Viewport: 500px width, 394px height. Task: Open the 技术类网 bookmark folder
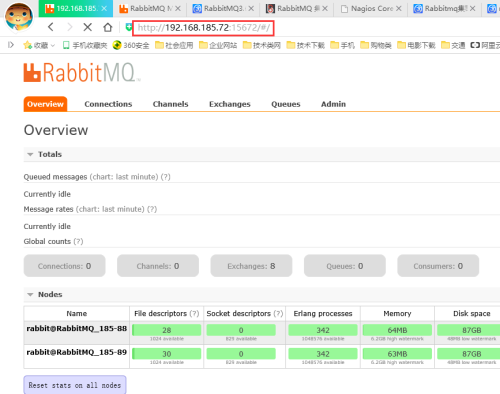262,45
